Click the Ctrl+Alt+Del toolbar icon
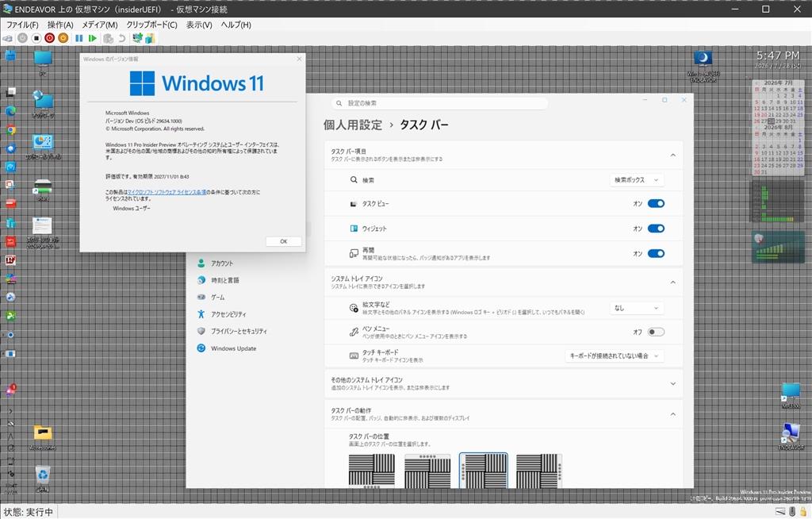Viewport: 812px width, 519px height. pyautogui.click(x=8, y=38)
